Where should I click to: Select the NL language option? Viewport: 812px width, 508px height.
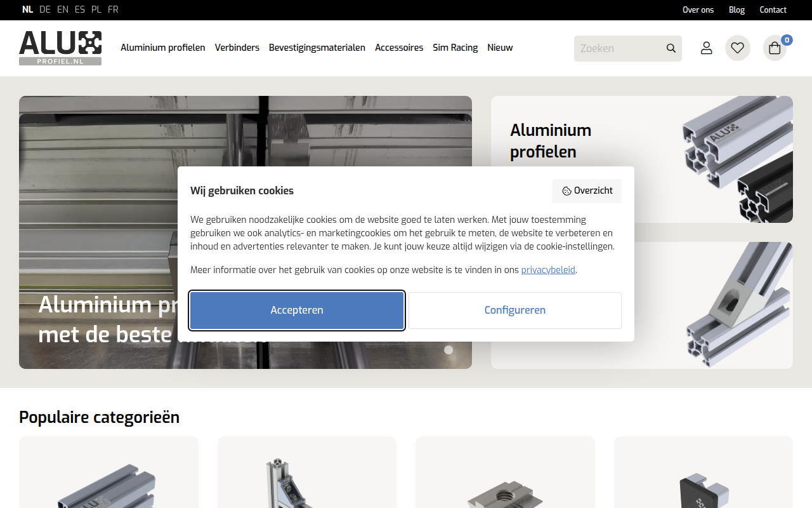[x=27, y=10]
